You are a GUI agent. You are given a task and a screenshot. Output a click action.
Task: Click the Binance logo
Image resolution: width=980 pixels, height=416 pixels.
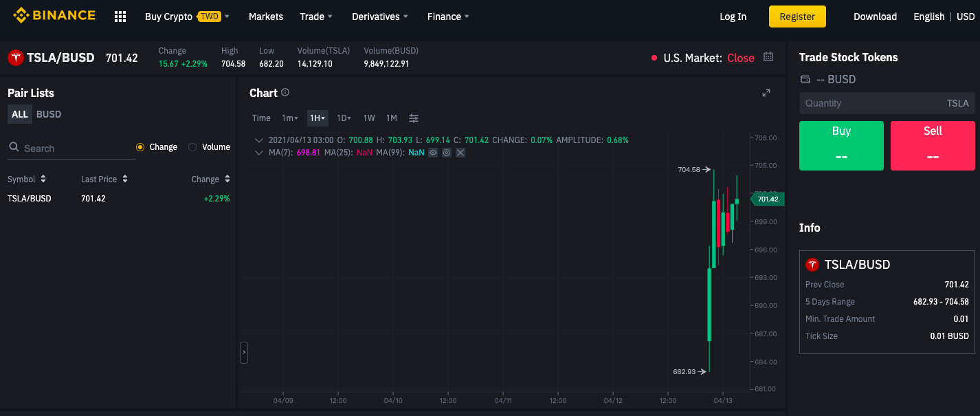(54, 14)
